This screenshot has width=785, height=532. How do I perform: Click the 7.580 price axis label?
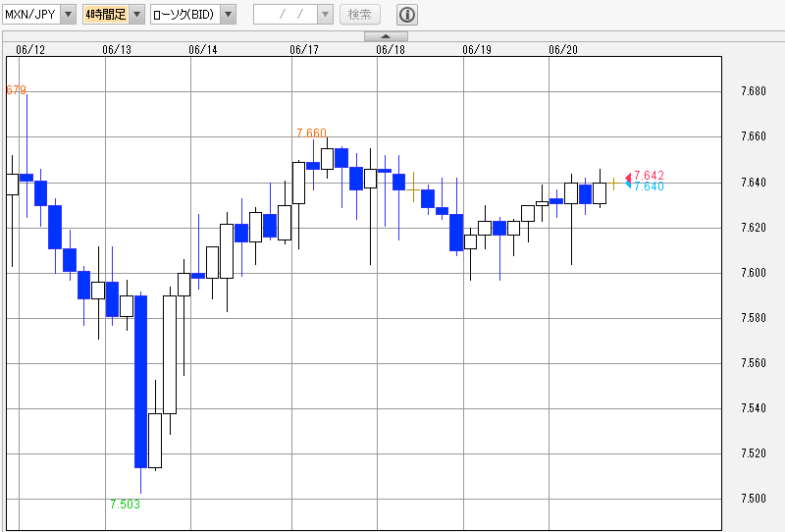click(x=754, y=318)
